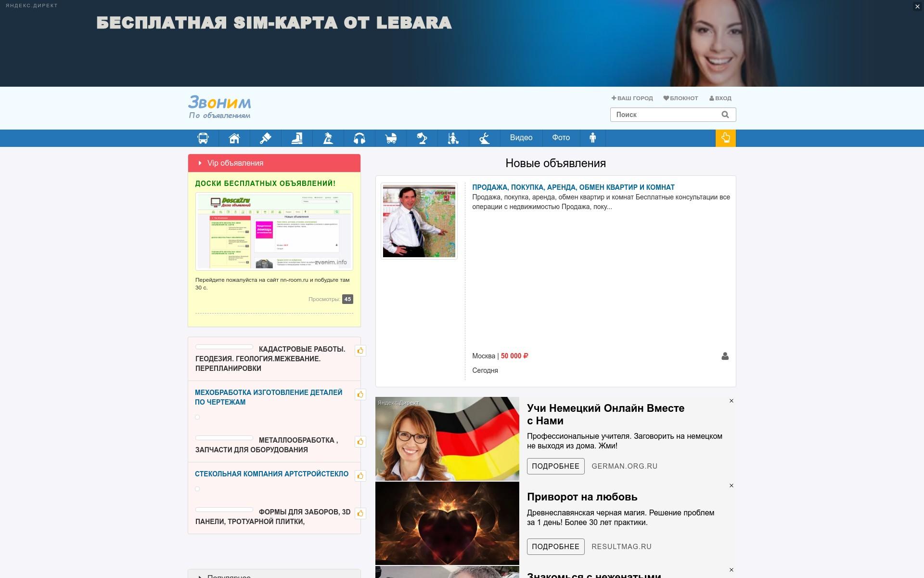Click the Lebara SIM banner headline
The height and width of the screenshot is (578, 924).
pos(274,23)
